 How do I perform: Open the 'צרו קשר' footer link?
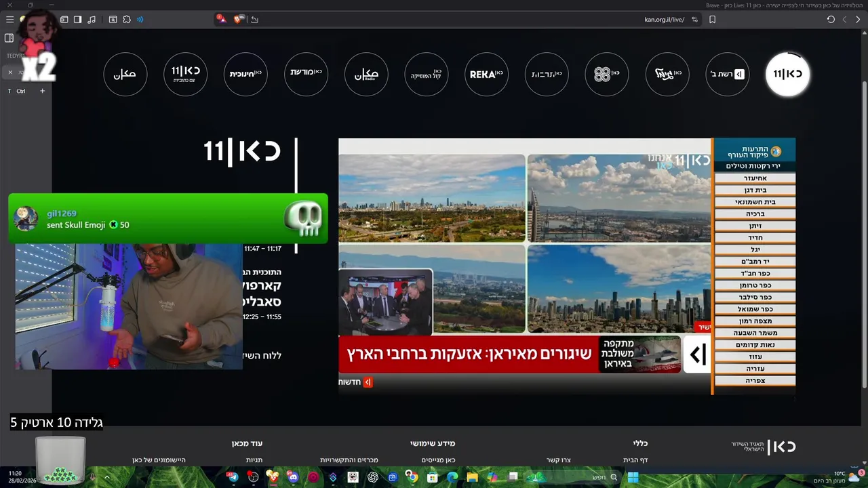(559, 460)
